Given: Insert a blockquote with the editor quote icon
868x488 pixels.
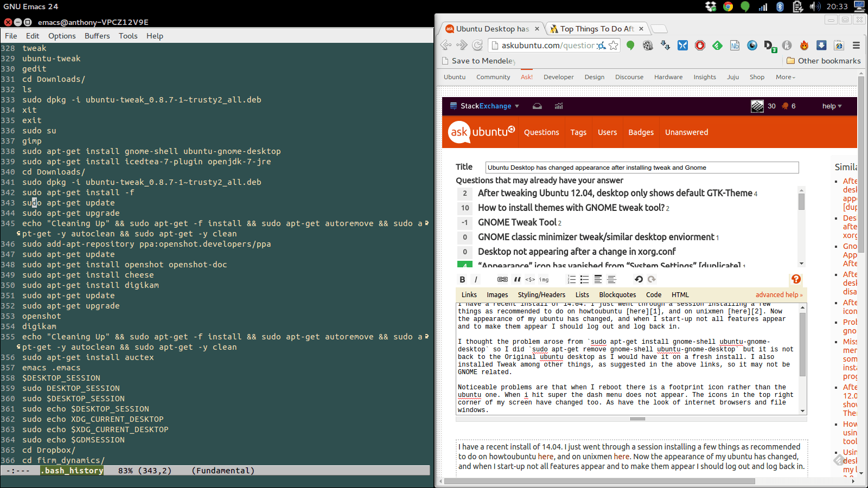Looking at the screenshot, I should coord(517,279).
